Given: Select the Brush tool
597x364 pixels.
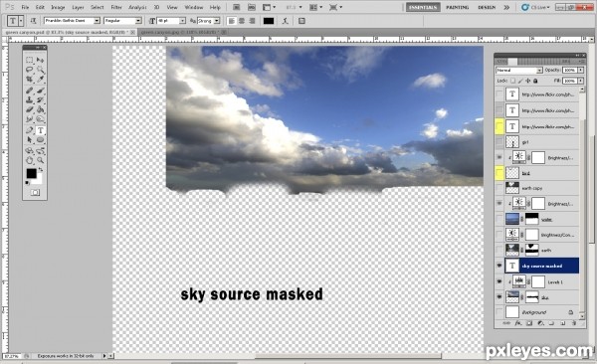Looking at the screenshot, I should (x=40, y=91).
